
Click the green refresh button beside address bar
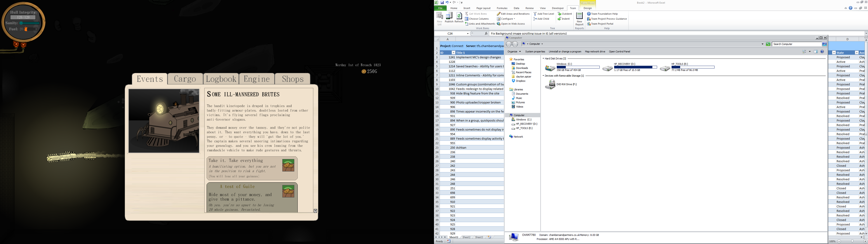[768, 44]
